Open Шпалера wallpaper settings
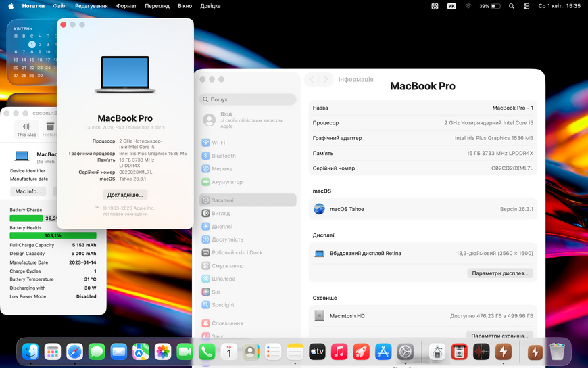Viewport: 588px width, 368px height. click(x=247, y=279)
